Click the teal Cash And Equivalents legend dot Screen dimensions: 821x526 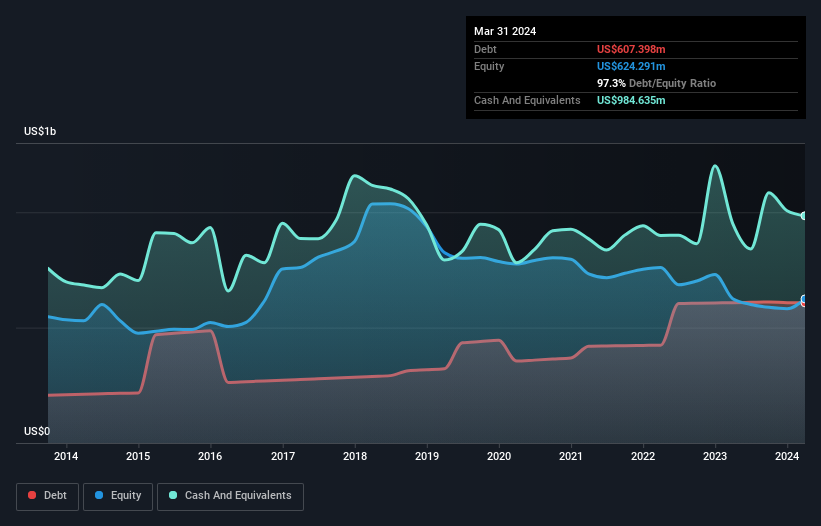click(173, 495)
